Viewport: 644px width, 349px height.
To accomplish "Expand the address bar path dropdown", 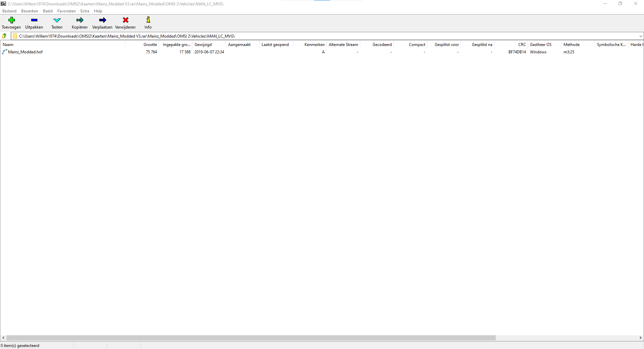I will click(641, 36).
